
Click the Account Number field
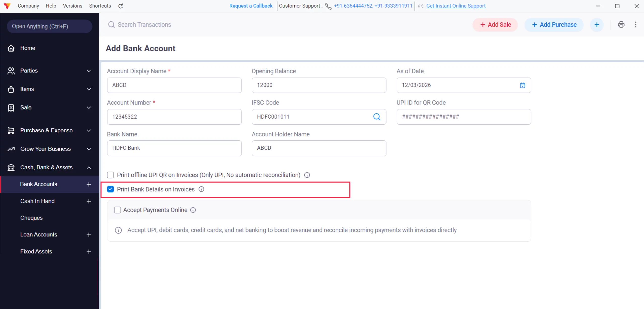[x=174, y=117]
